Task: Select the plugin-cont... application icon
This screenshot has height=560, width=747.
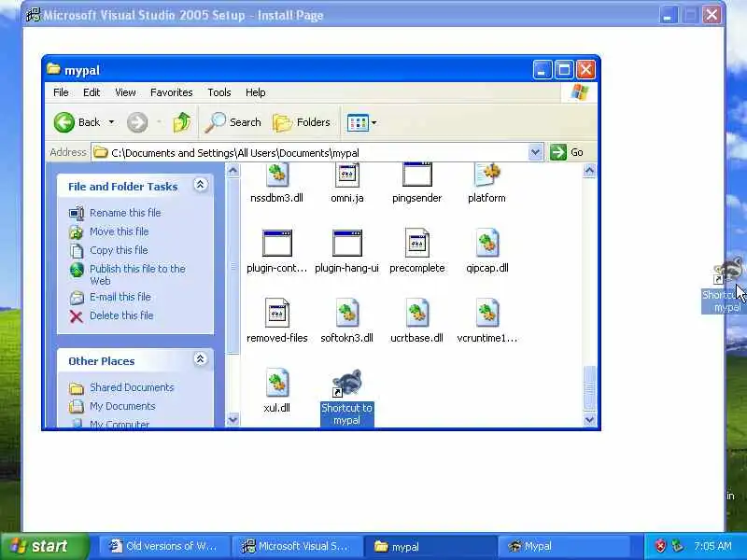Action: (276, 244)
